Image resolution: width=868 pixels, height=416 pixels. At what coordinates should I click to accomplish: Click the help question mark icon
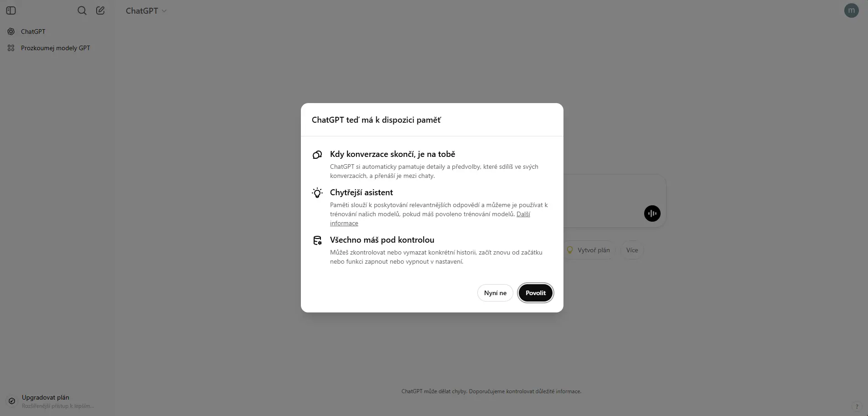pos(857,406)
